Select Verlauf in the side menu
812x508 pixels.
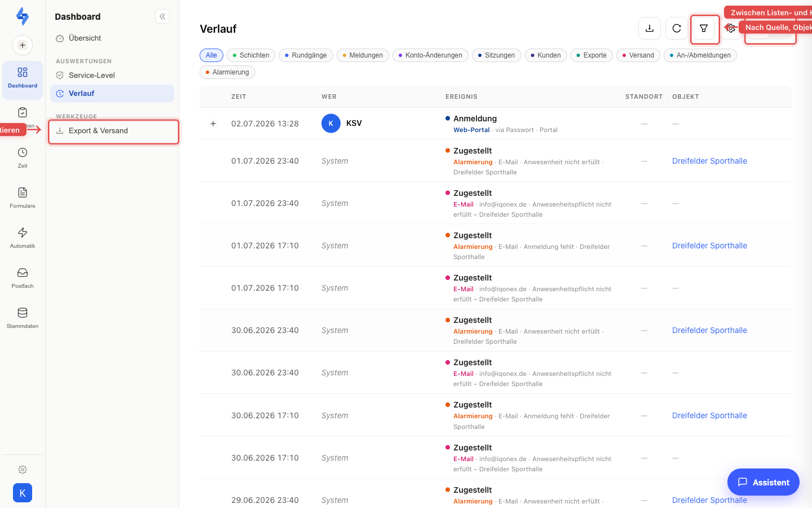112,94
